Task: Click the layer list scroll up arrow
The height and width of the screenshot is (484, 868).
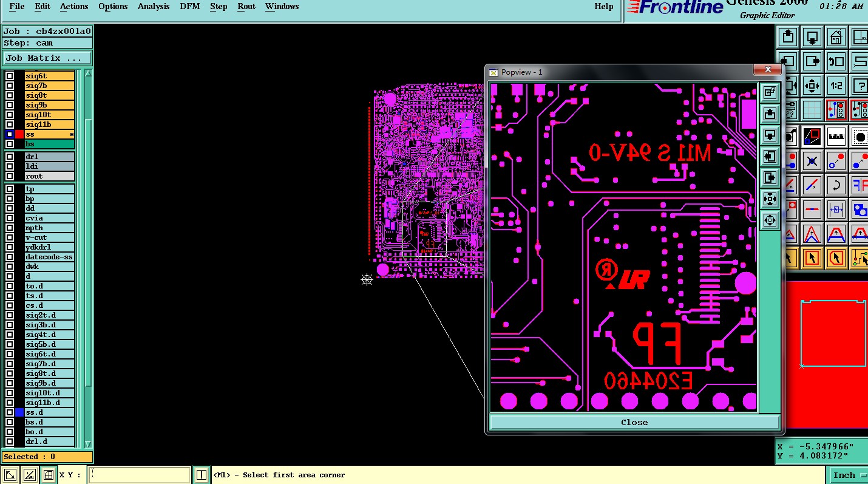Action: pyautogui.click(x=88, y=73)
